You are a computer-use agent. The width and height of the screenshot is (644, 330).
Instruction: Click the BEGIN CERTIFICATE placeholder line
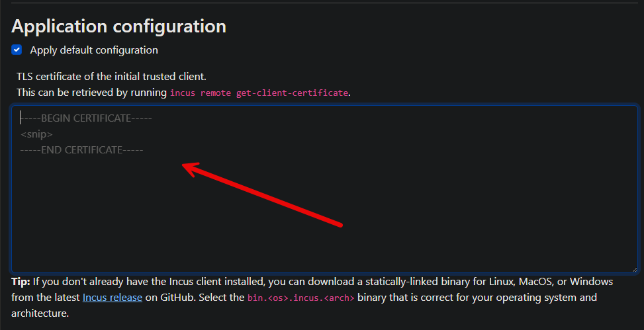tap(87, 118)
